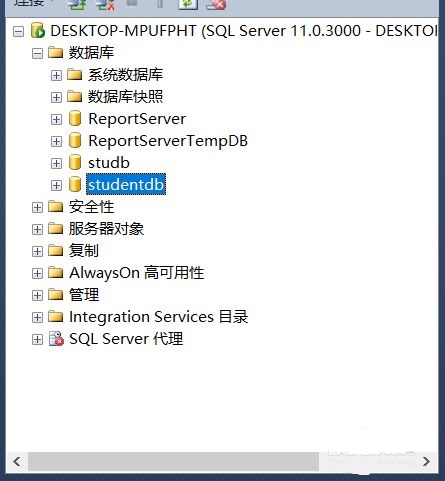The image size is (445, 481).
Task: Select the ReportServerTempDB database
Action: (168, 141)
